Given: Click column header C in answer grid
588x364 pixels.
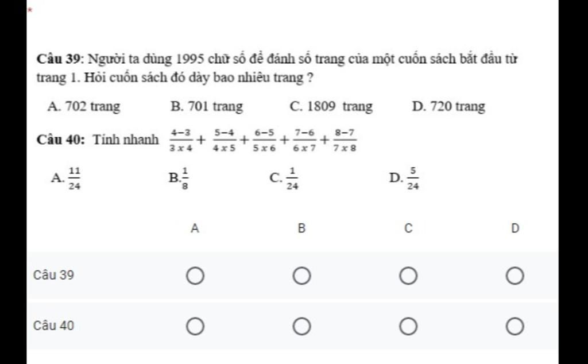Looking at the screenshot, I should [x=408, y=229].
